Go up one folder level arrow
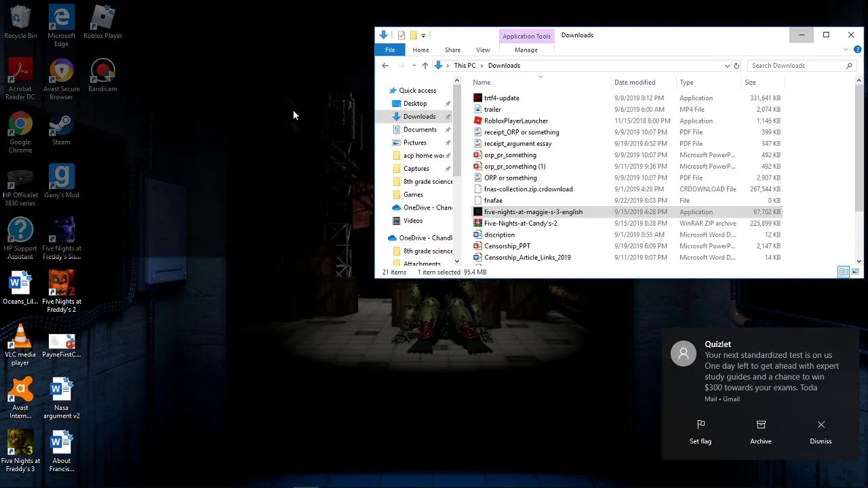 (x=425, y=66)
